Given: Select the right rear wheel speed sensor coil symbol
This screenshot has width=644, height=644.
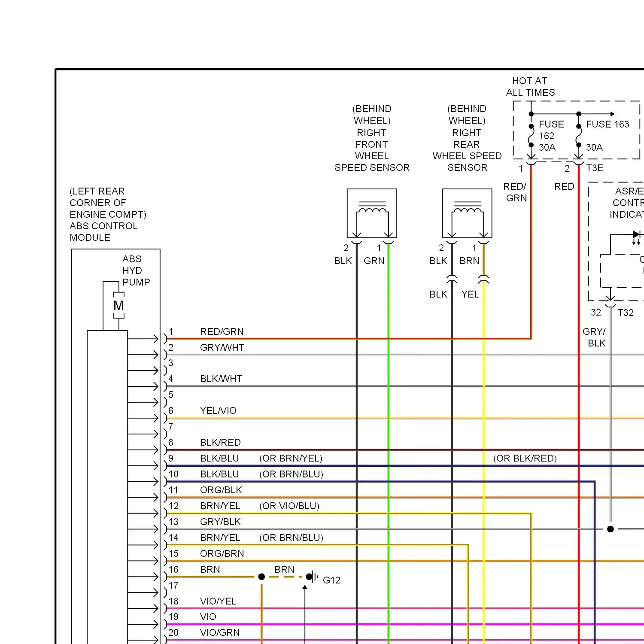Looking at the screenshot, I should (467, 213).
